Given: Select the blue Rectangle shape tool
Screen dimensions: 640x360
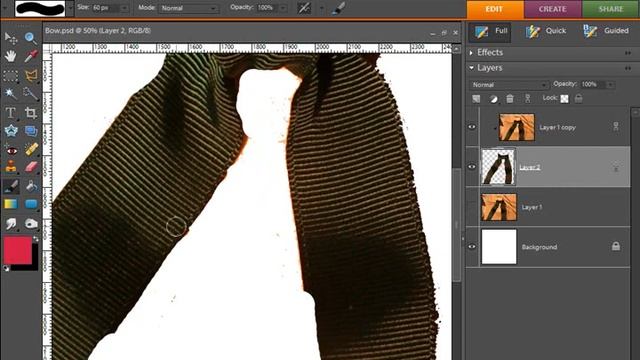Looking at the screenshot, I should click(31, 204).
